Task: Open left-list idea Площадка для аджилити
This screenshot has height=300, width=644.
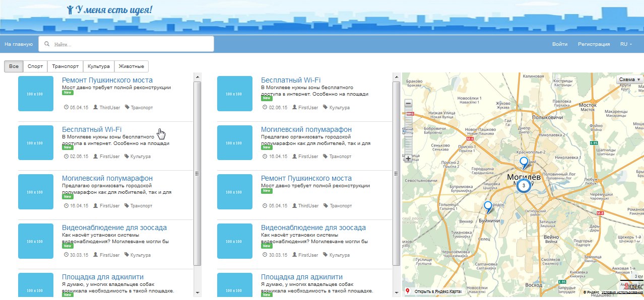Action: coord(103,277)
